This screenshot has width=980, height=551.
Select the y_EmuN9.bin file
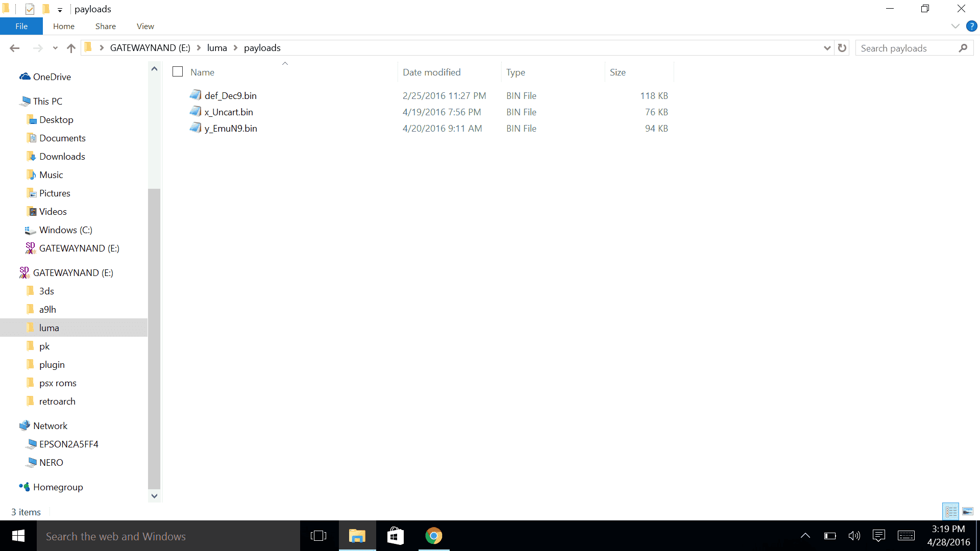pos(231,129)
